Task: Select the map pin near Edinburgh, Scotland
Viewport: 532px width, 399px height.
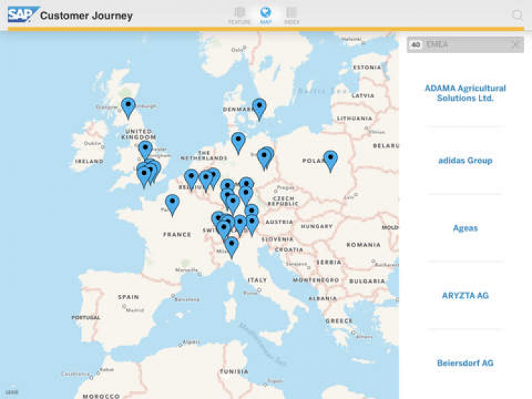Action: pos(128,108)
